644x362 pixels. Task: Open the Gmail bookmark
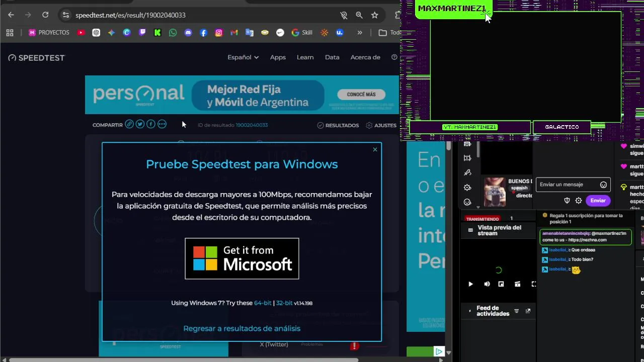[x=234, y=33]
